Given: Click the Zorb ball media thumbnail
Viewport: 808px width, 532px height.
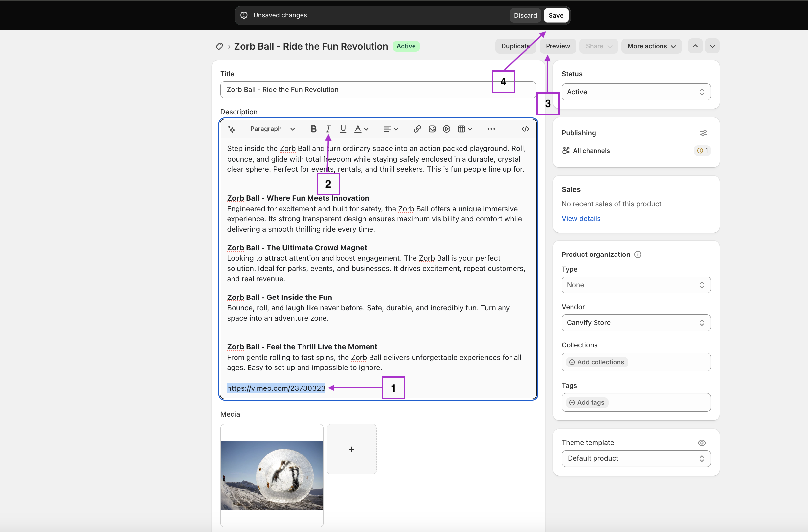Looking at the screenshot, I should [x=272, y=475].
